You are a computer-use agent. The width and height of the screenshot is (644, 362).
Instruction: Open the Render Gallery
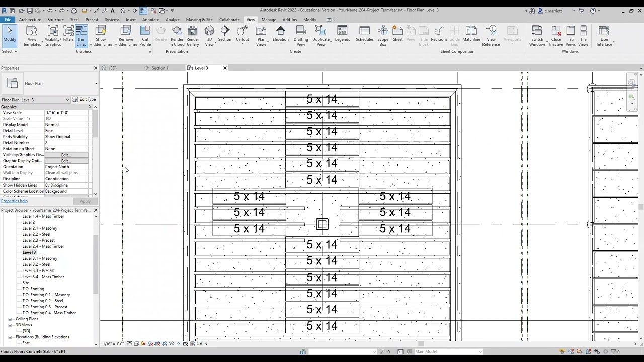pyautogui.click(x=193, y=35)
